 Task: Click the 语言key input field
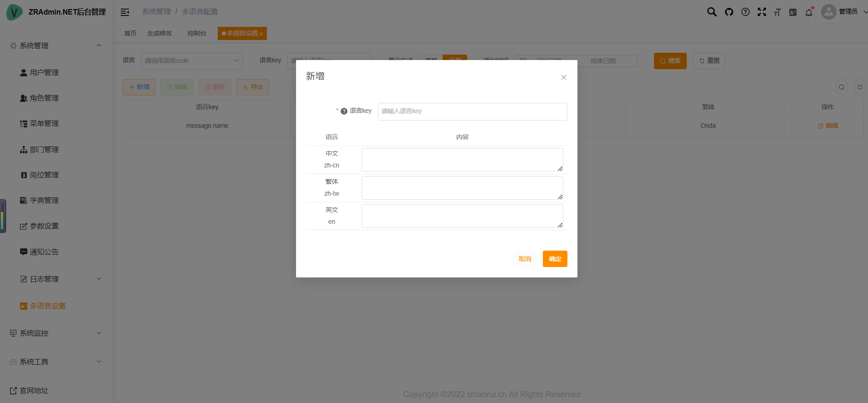click(x=472, y=111)
